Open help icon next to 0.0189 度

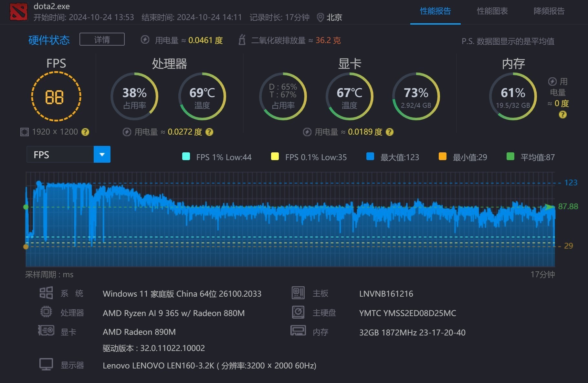click(390, 132)
